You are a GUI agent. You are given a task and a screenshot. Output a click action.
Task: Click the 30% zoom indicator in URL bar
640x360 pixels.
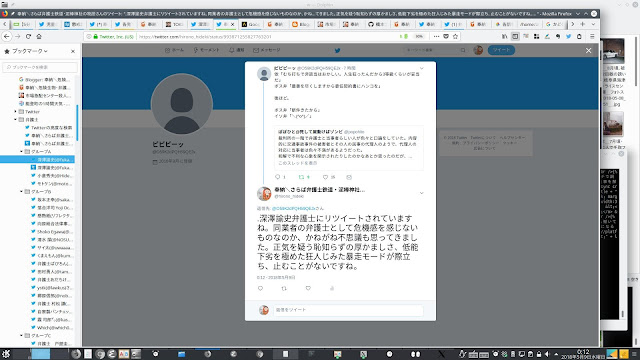coord(419,36)
